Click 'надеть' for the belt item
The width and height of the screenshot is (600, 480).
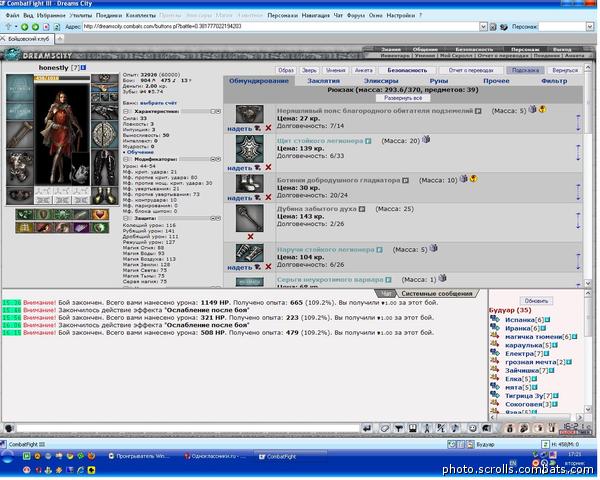point(239,129)
